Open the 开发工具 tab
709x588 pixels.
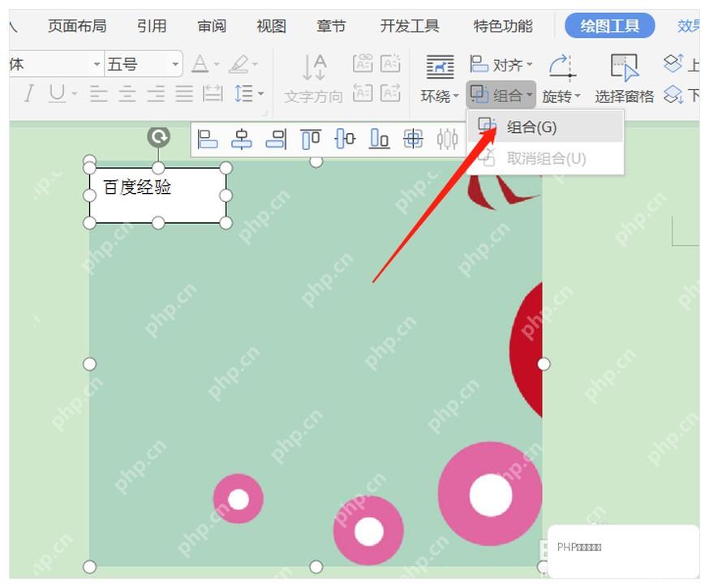pos(410,26)
